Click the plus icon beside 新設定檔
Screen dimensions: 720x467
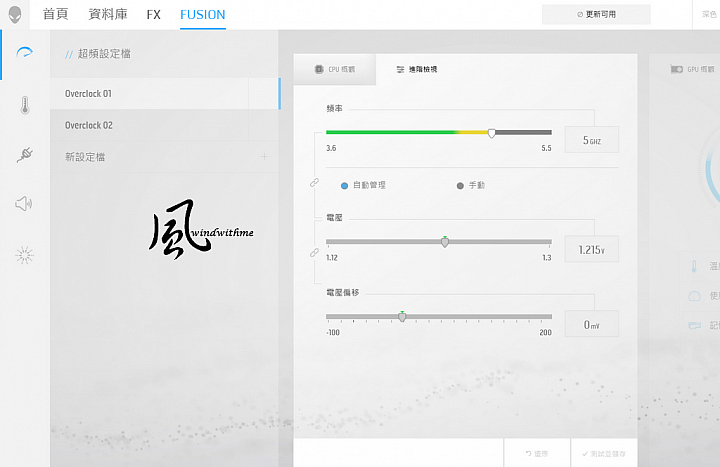[264, 157]
